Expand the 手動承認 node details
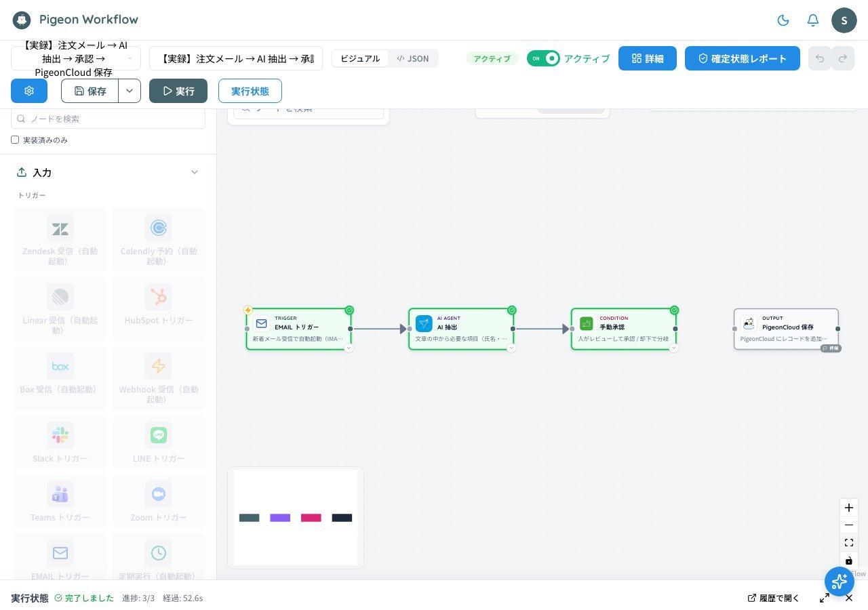The width and height of the screenshot is (868, 610). coord(674,348)
